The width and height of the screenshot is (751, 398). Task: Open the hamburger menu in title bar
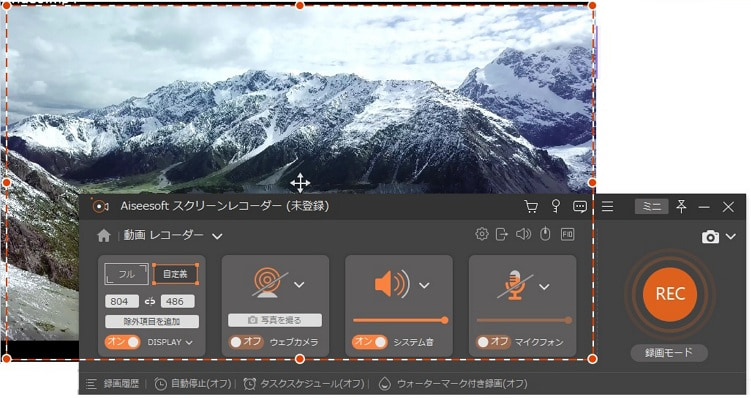click(608, 206)
